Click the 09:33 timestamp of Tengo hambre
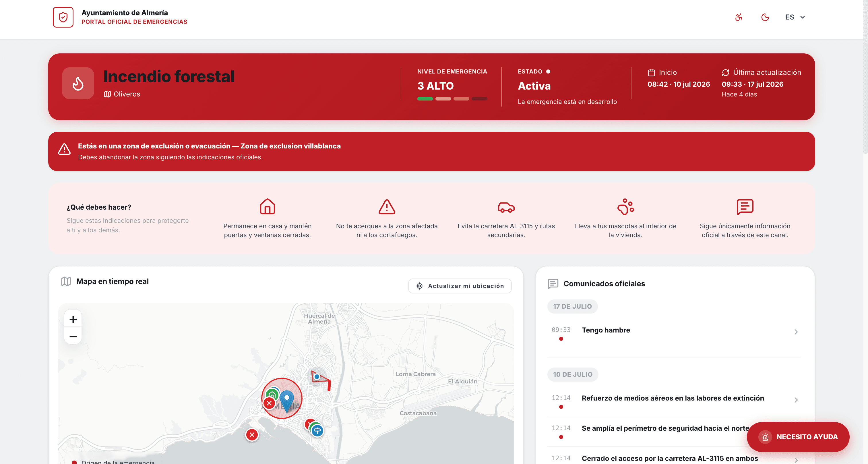This screenshot has height=464, width=868. coord(561,330)
